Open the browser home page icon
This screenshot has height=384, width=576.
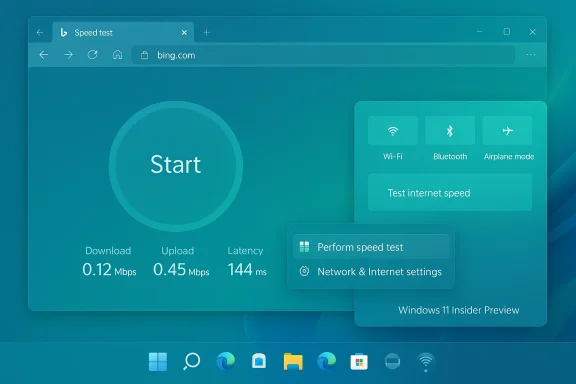click(118, 55)
